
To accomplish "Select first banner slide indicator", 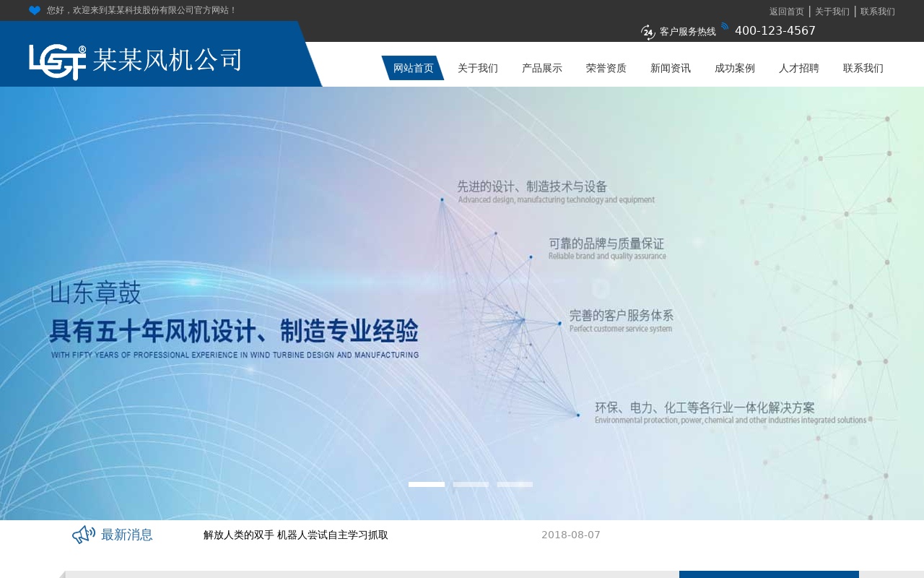I will (427, 484).
